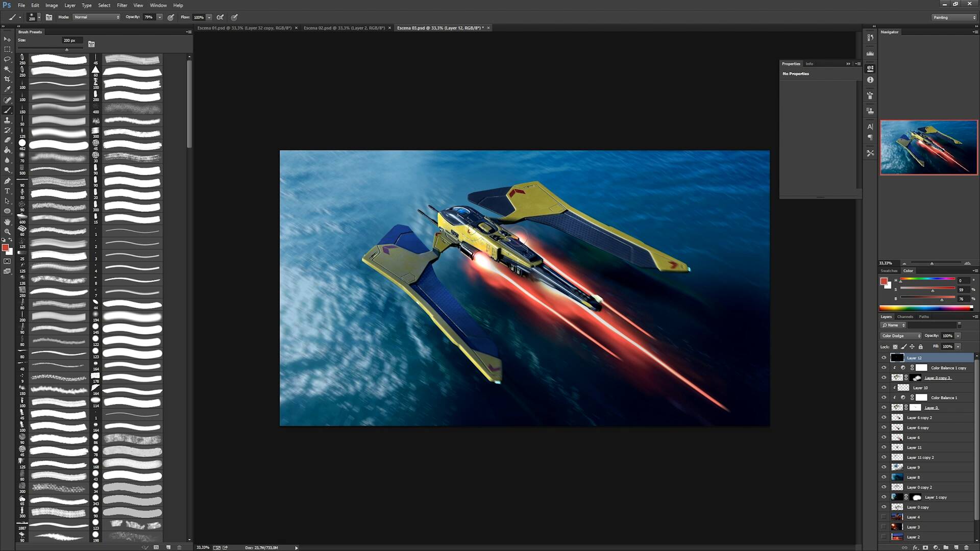This screenshot has width=980, height=551.
Task: Click the brush Size slider track
Action: point(51,49)
